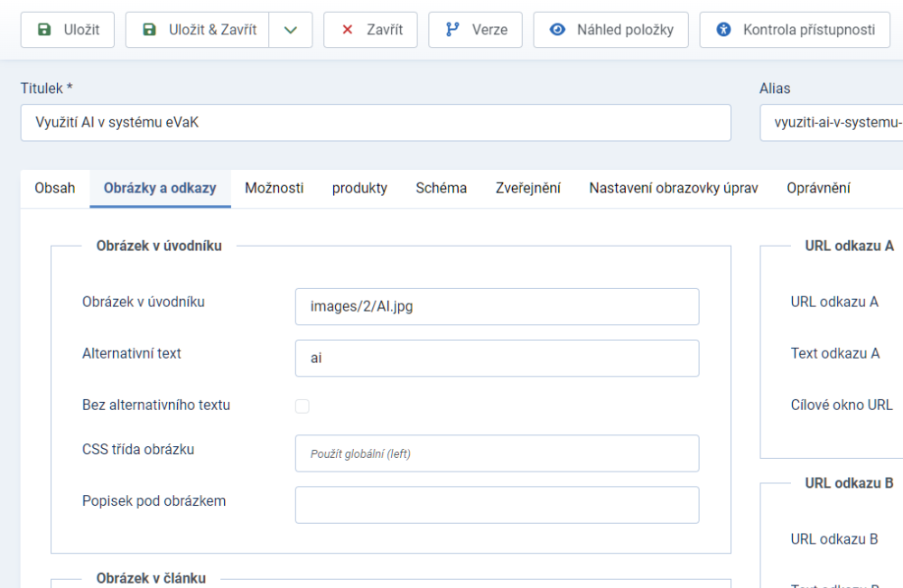
Task: Toggle the Bez alternativního textu checkbox
Action: pos(303,406)
